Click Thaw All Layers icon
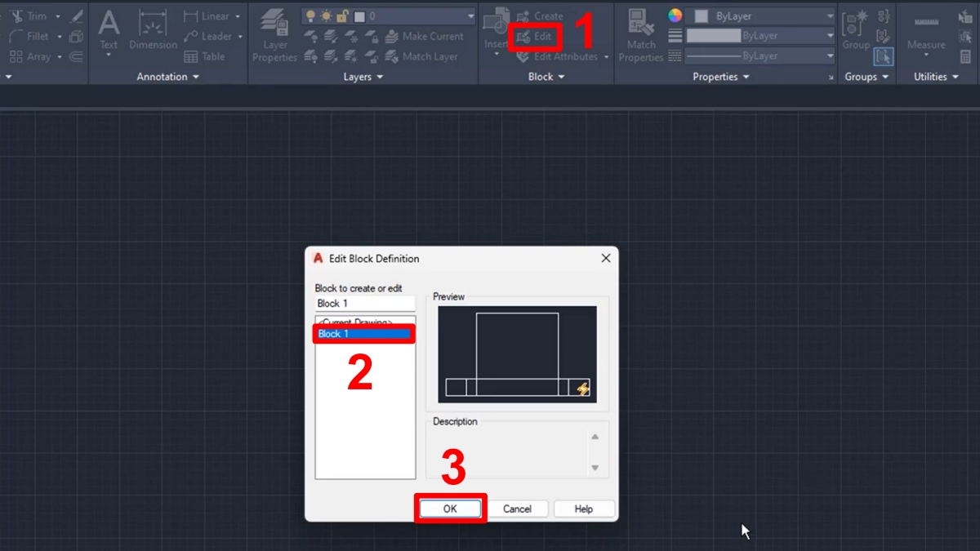 (351, 57)
